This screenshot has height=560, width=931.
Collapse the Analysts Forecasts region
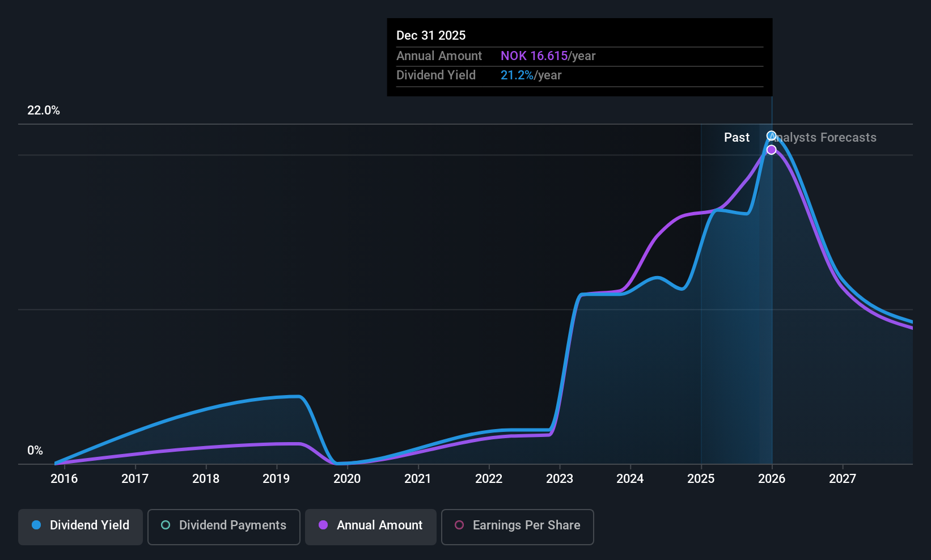click(822, 137)
